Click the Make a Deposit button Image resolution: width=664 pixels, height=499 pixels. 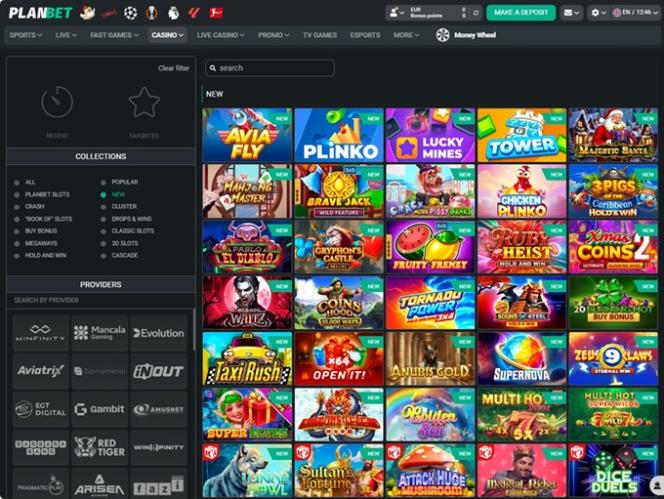point(520,13)
